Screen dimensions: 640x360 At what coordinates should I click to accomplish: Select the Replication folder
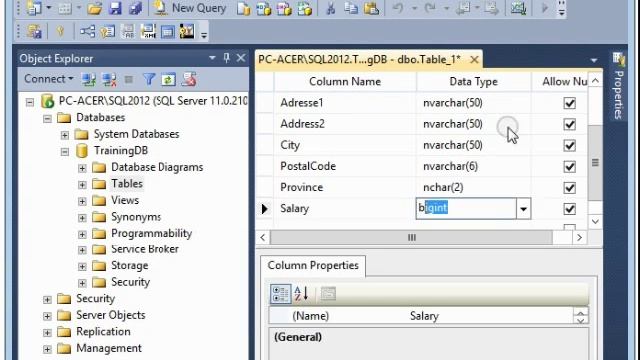pyautogui.click(x=103, y=331)
